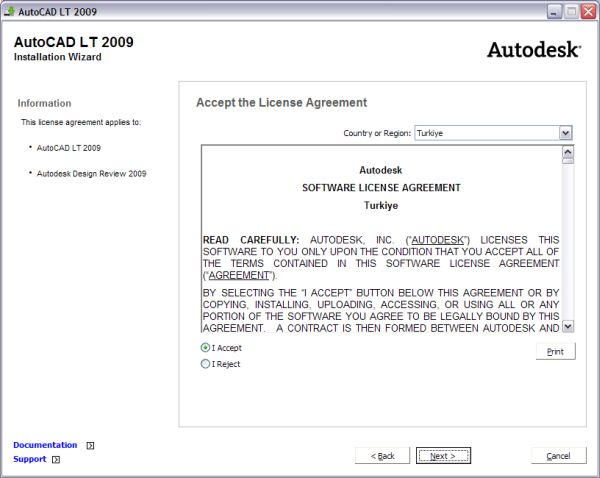
Task: Click the underlined AGREEMENT term in the license
Action: 239,275
